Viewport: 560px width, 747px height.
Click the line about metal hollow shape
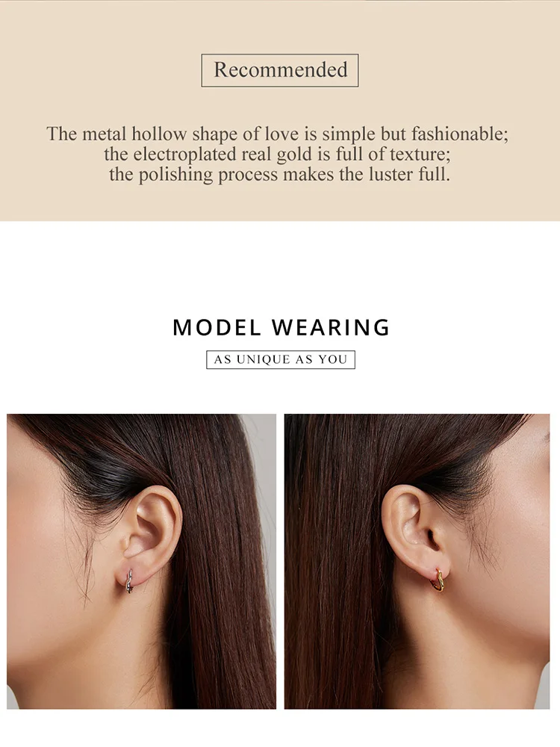[x=278, y=134]
